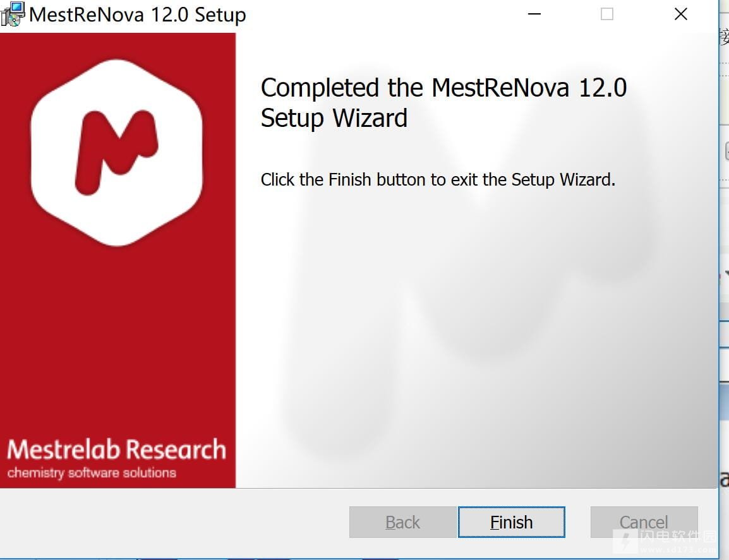729x560 pixels.
Task: Click the 'Mestrelab Research' brand text
Action: [x=117, y=450]
